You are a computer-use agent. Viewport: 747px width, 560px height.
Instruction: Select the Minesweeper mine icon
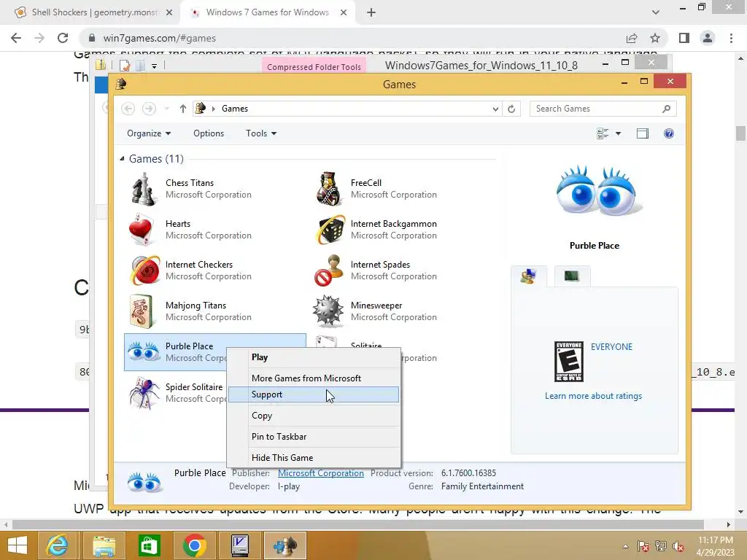[328, 311]
